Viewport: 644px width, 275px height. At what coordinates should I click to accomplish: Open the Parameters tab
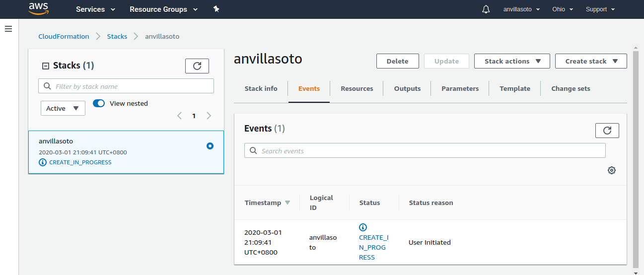(460, 88)
